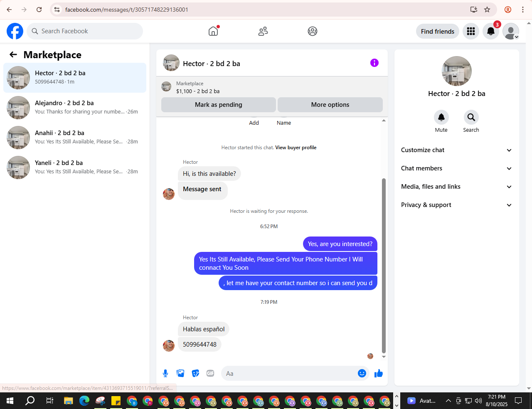Screen dimensions: 532x409
Task: Expand Customize chat section
Action: pos(456,150)
